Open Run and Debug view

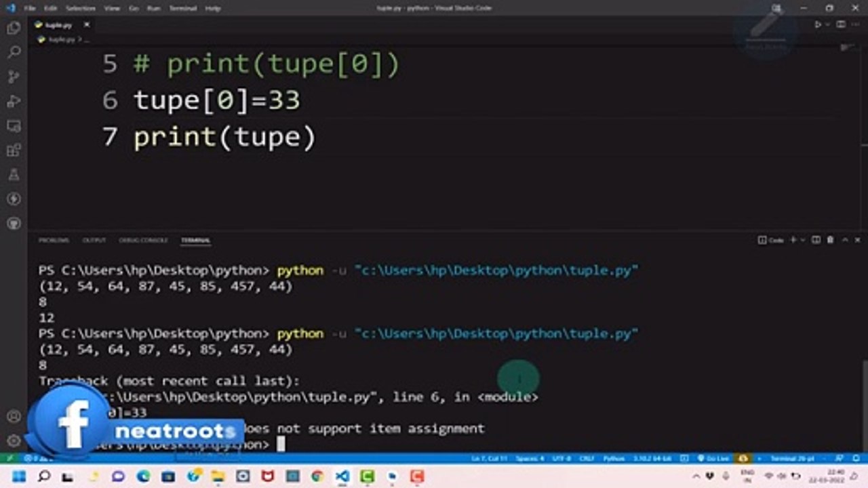[x=13, y=101]
